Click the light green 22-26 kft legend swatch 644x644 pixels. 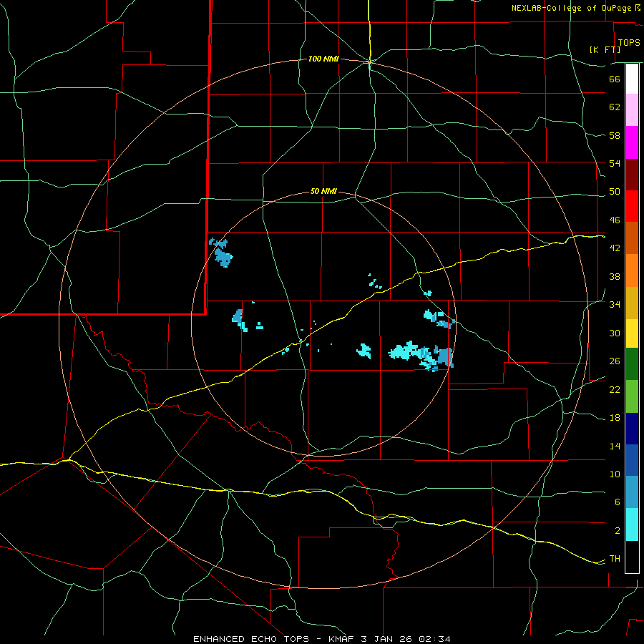632,396
